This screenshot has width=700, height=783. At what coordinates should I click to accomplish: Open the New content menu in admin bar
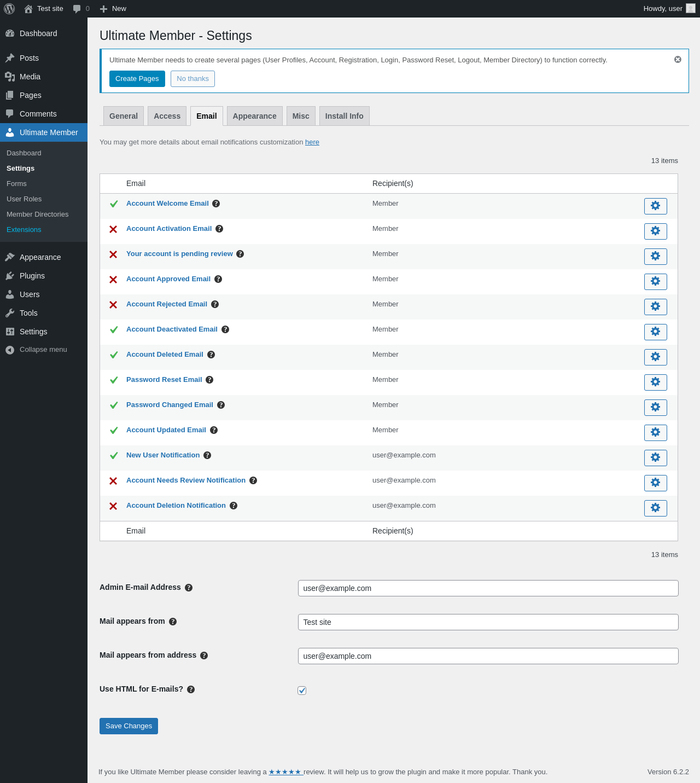coord(113,9)
